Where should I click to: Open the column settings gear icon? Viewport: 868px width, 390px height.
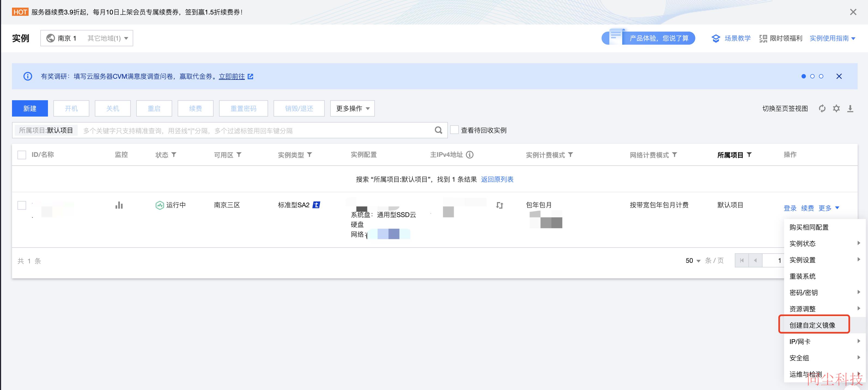coord(836,108)
